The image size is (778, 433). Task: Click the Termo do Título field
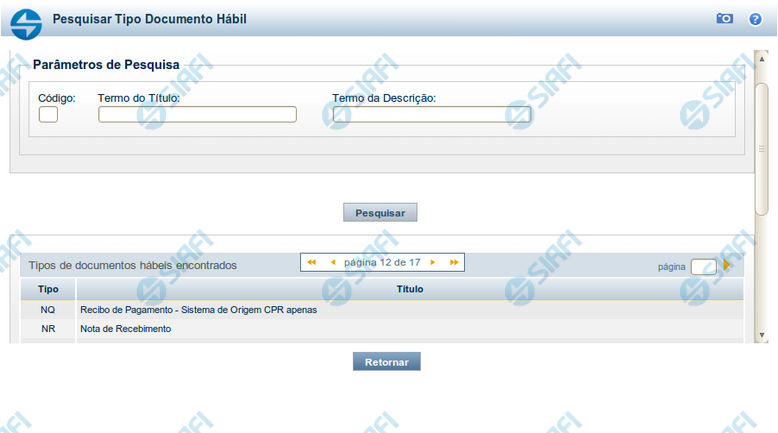click(197, 115)
